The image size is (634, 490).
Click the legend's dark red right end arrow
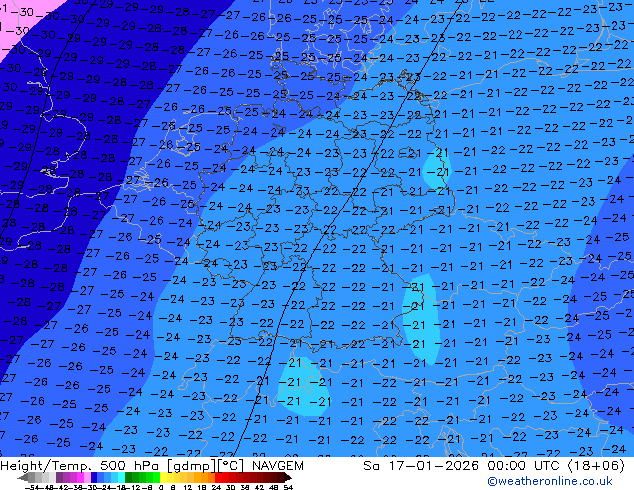pos(288,477)
